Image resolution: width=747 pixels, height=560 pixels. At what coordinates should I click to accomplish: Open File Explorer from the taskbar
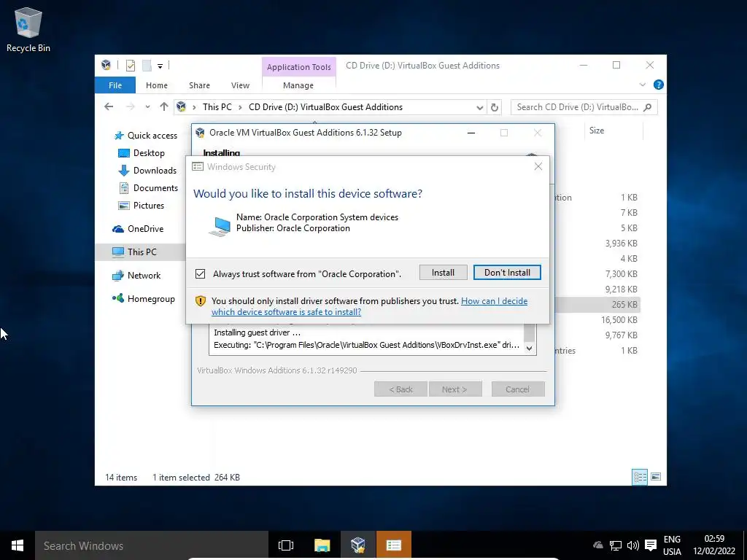tap(322, 545)
